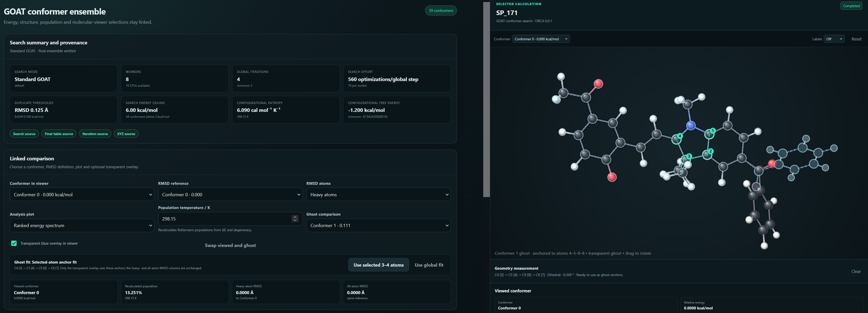This screenshot has height=313, width=868.
Task: Open the viewer Conformer selector dropdown
Action: [541, 39]
